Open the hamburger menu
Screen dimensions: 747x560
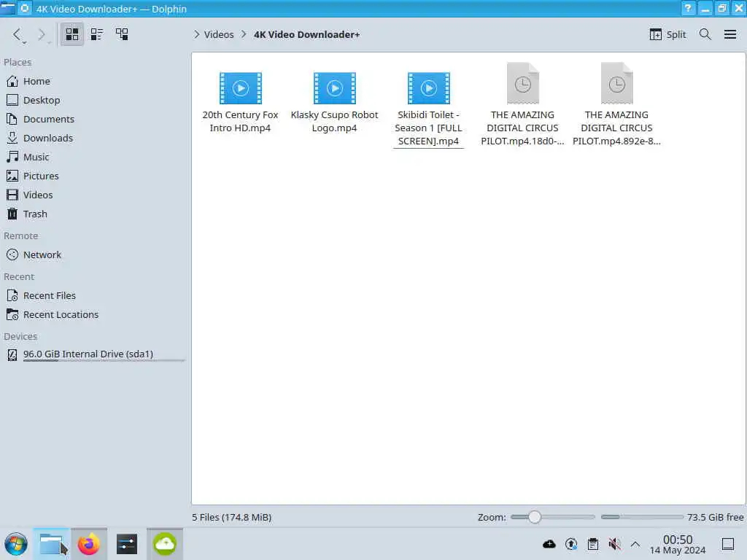(x=729, y=34)
